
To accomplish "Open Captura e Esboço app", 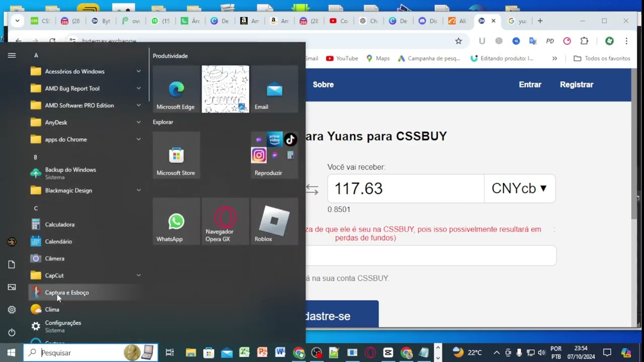I will coord(86,292).
